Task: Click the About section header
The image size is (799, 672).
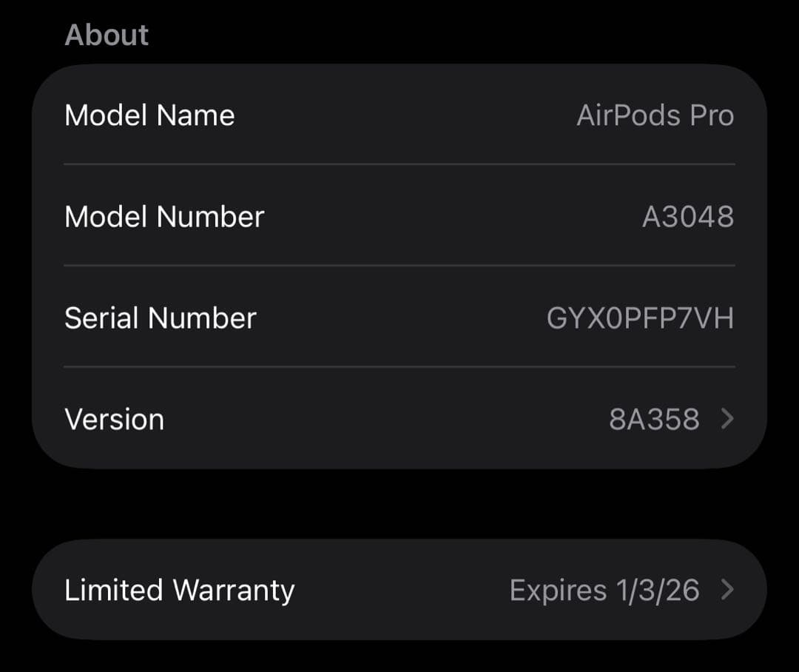Action: tap(107, 33)
